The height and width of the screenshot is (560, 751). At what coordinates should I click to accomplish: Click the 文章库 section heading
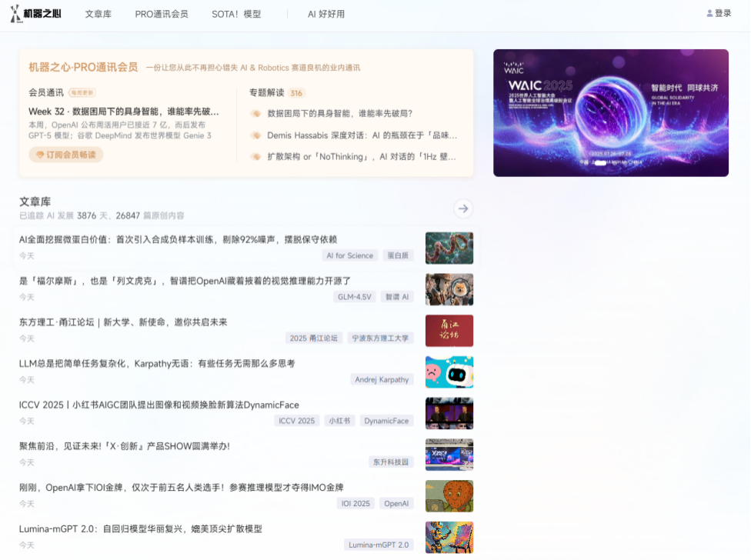35,202
